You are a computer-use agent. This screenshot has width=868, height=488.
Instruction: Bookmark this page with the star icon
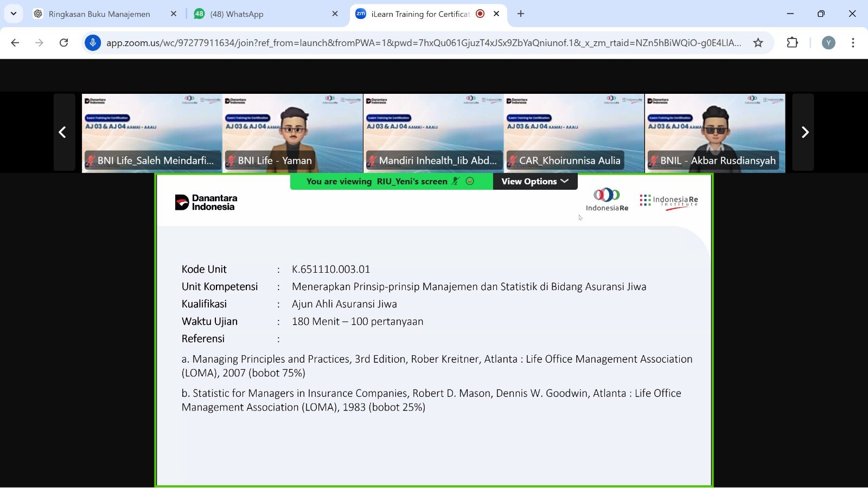[758, 43]
